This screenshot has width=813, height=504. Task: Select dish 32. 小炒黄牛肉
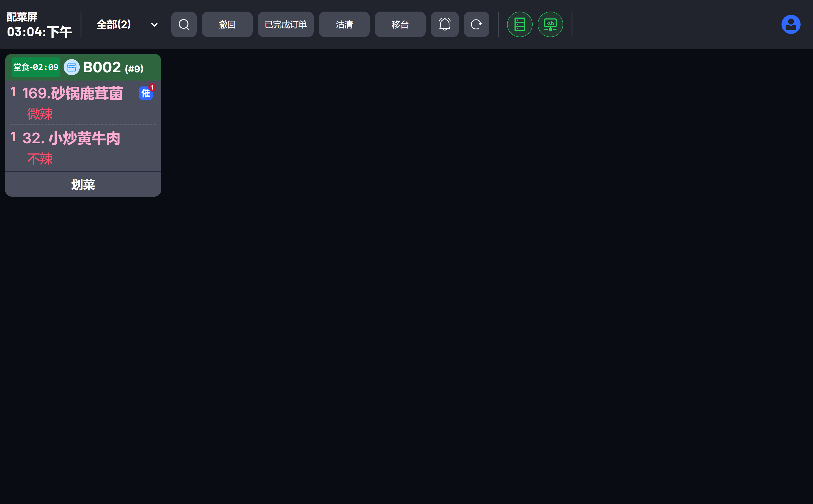(x=71, y=138)
